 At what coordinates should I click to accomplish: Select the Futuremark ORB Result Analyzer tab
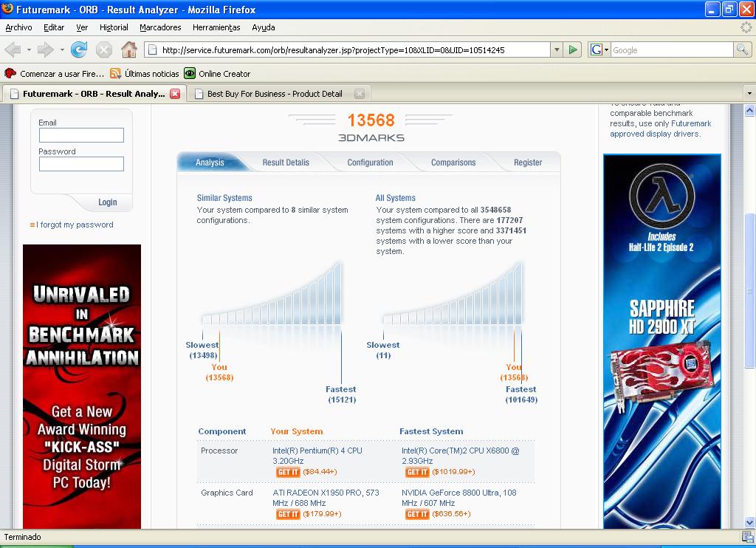94,94
